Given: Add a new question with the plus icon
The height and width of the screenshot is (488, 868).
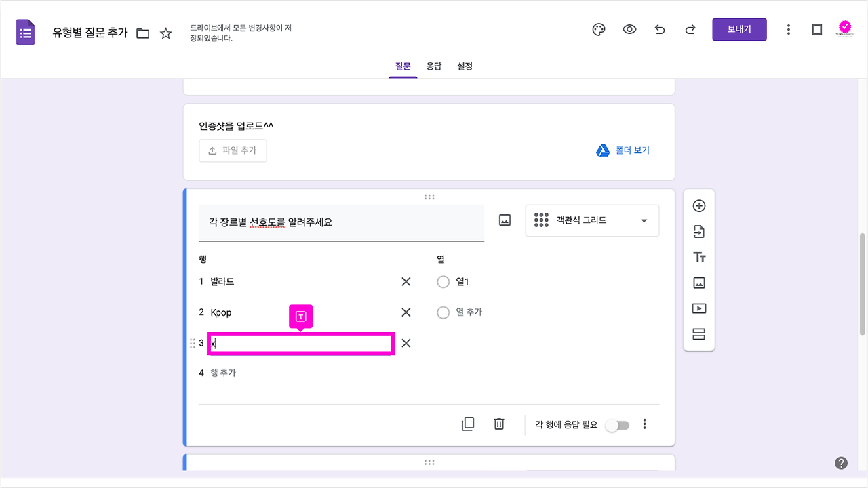Looking at the screenshot, I should [x=699, y=205].
